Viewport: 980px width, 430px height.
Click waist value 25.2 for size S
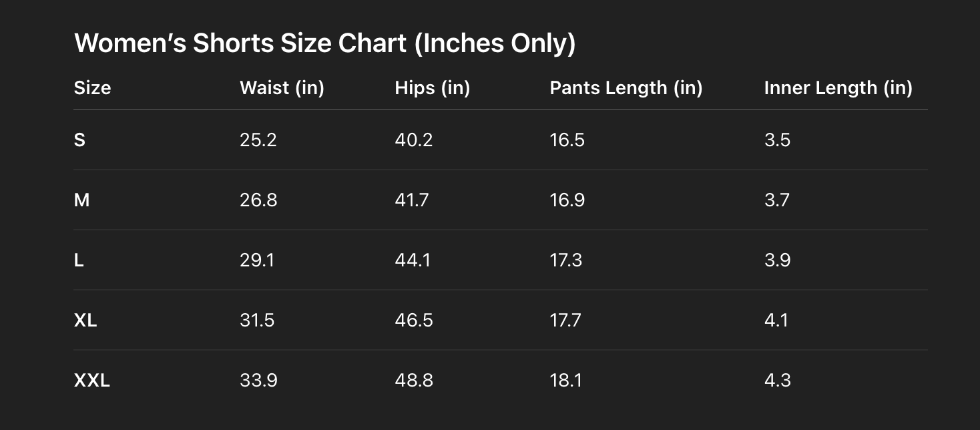(258, 140)
